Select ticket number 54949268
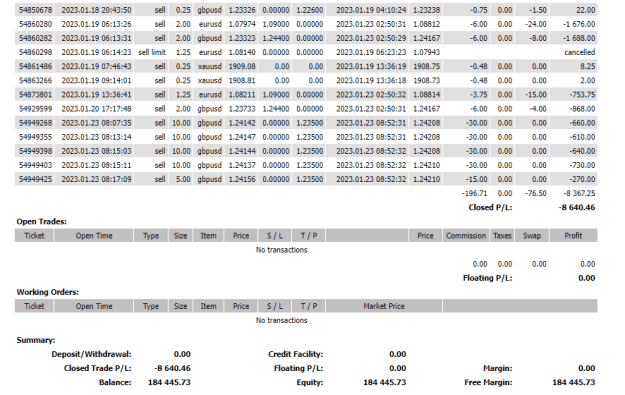625x395 pixels. pos(35,123)
